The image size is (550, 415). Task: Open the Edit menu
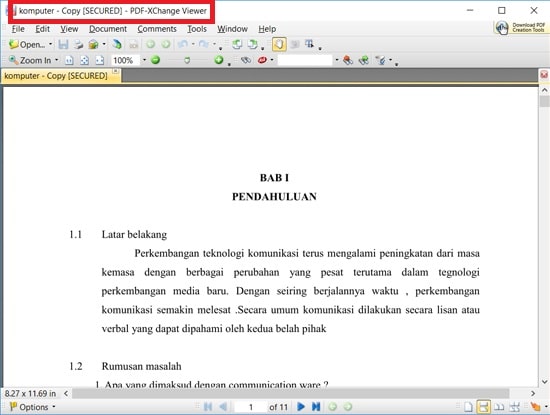42,29
